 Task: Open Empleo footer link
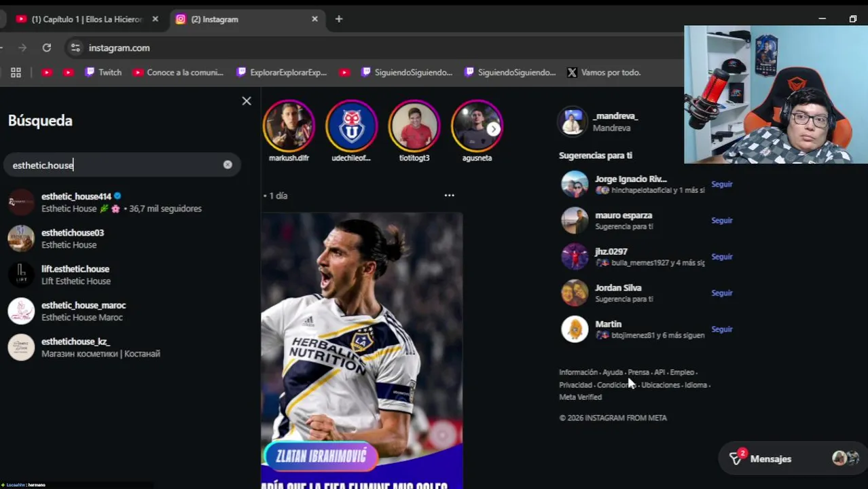[682, 372]
